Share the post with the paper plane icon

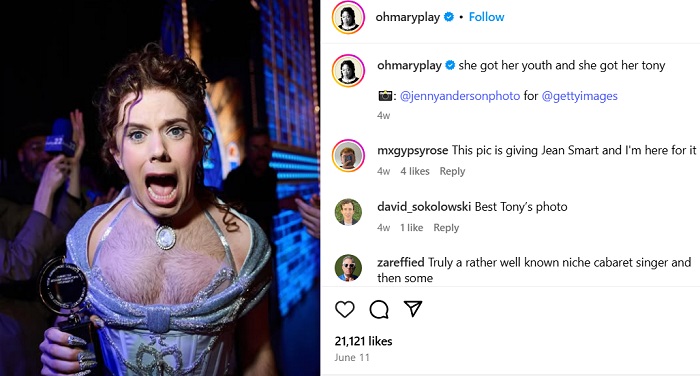[413, 309]
